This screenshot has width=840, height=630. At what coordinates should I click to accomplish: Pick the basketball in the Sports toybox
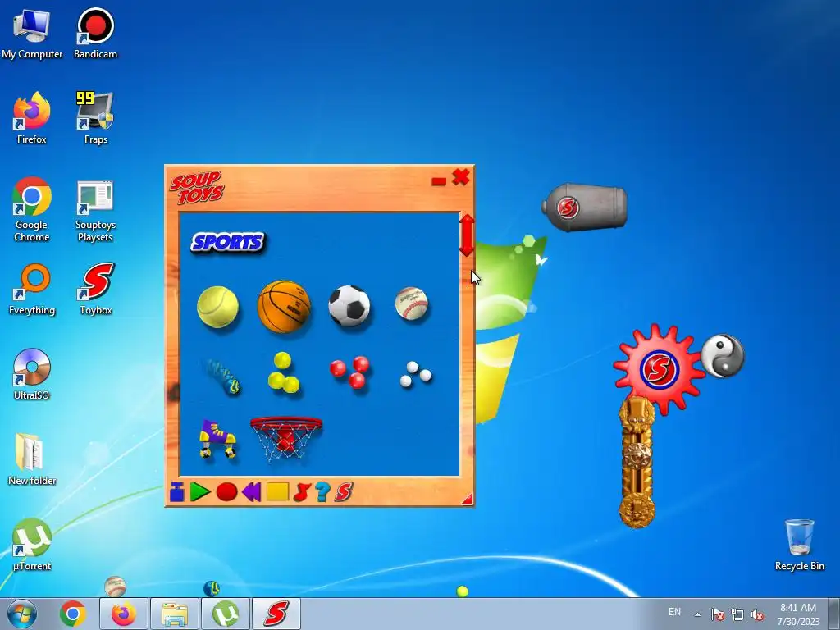[284, 307]
